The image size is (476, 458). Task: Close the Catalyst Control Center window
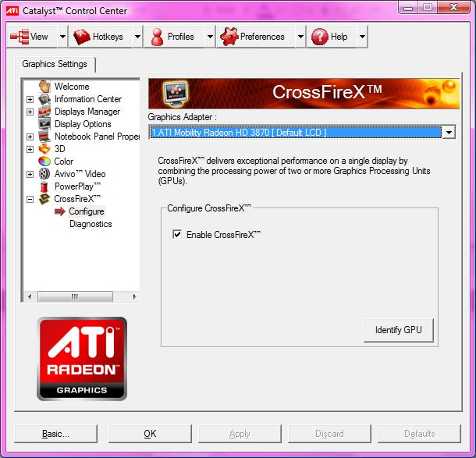tap(454, 7)
